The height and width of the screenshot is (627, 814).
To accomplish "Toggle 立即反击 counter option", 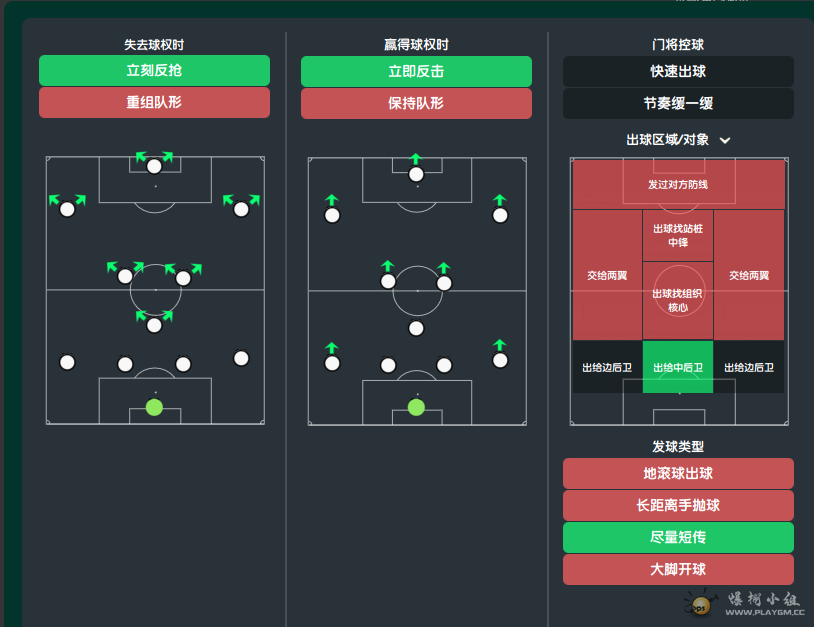I will click(x=416, y=72).
